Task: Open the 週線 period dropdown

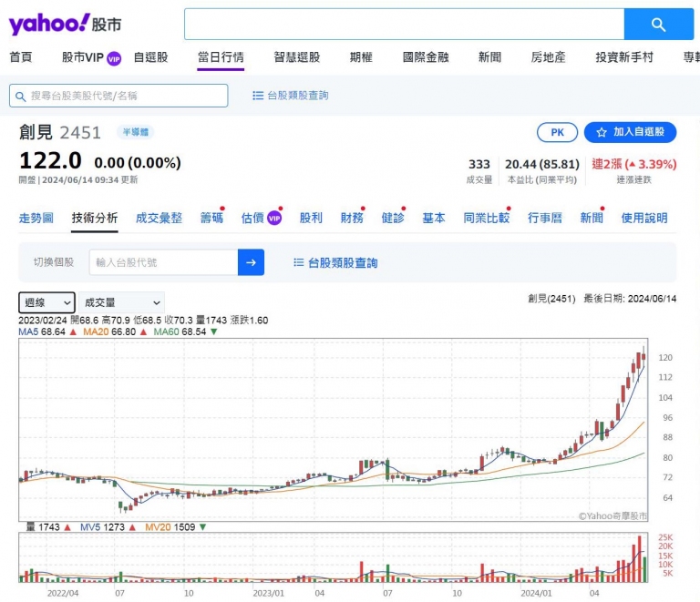Action: pyautogui.click(x=46, y=302)
